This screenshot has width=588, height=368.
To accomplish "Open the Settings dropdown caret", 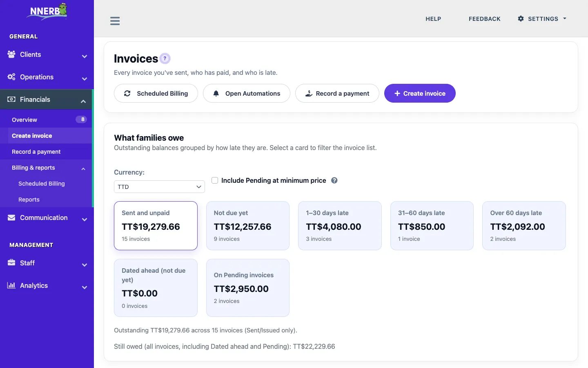I will [x=565, y=19].
